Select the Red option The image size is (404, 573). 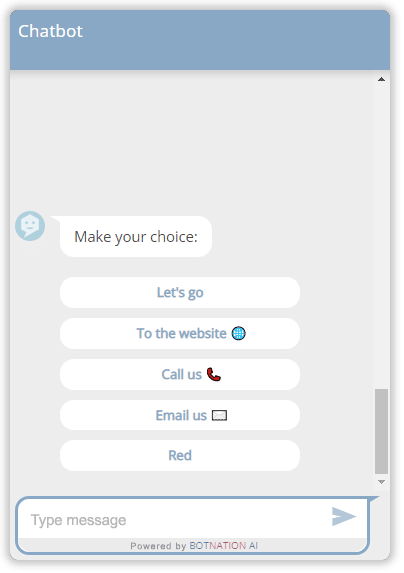point(180,455)
